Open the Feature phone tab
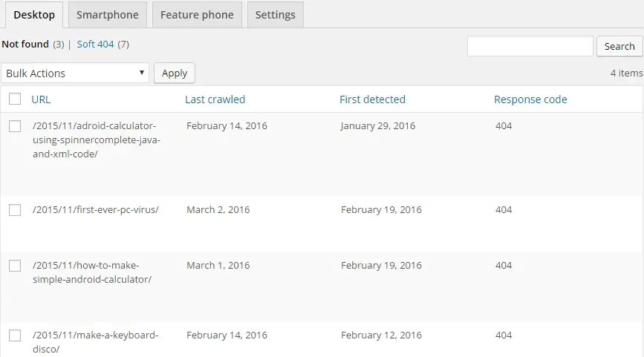Screen dimensions: 644x357 click(197, 15)
